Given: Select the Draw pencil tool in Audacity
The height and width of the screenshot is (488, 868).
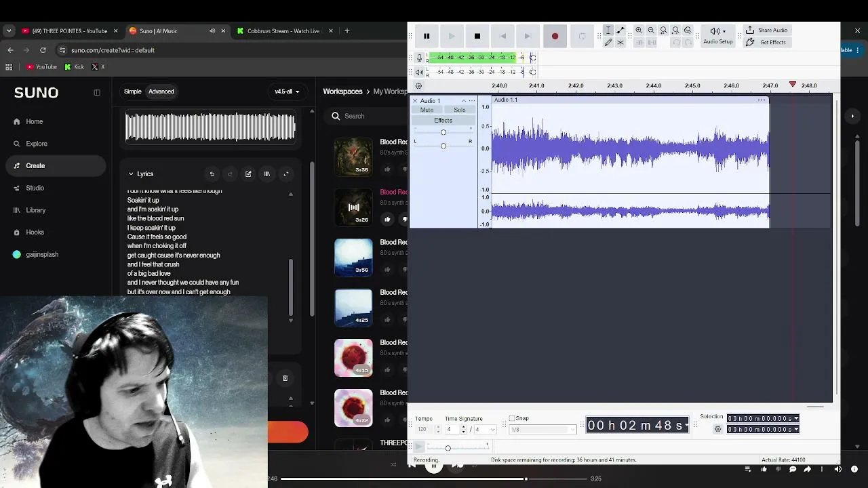Looking at the screenshot, I should click(x=608, y=43).
